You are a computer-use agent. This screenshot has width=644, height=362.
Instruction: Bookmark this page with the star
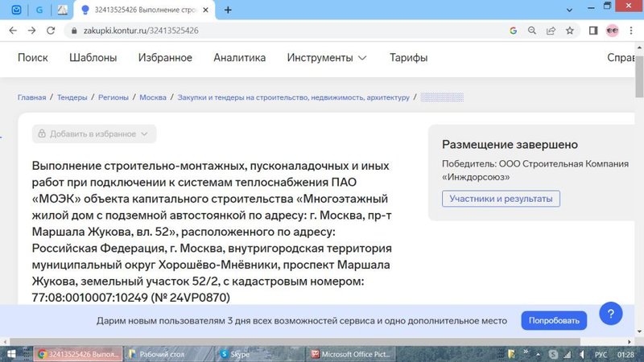[x=570, y=31]
